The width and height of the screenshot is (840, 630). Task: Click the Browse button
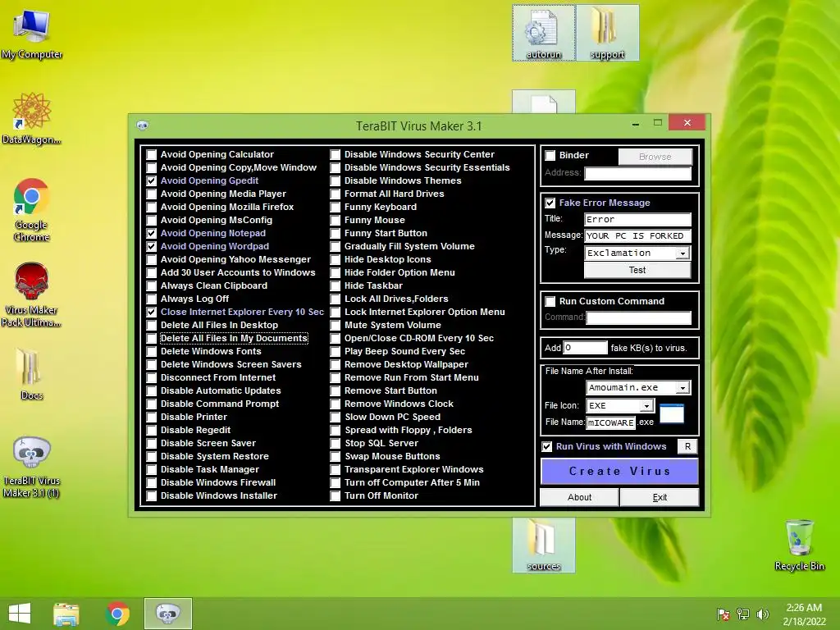pyautogui.click(x=655, y=157)
